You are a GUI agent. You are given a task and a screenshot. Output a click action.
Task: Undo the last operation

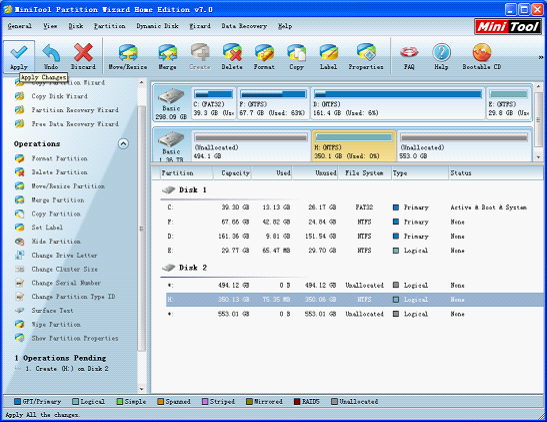click(51, 56)
